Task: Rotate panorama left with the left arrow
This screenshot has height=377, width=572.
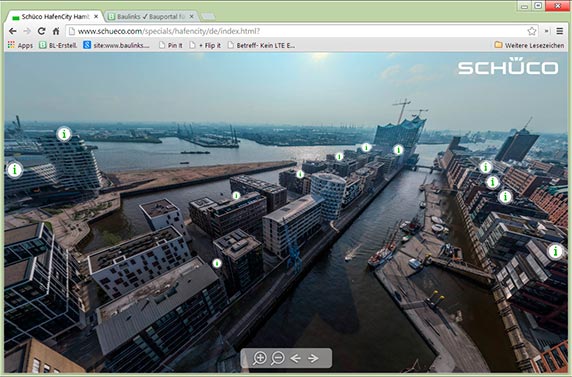Action: [x=295, y=359]
